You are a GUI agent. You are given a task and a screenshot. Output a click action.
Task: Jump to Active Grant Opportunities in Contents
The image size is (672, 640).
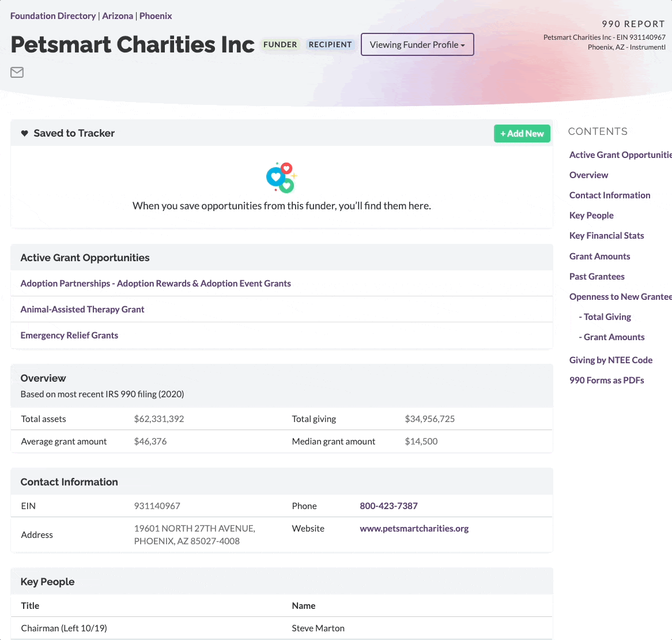pos(620,155)
